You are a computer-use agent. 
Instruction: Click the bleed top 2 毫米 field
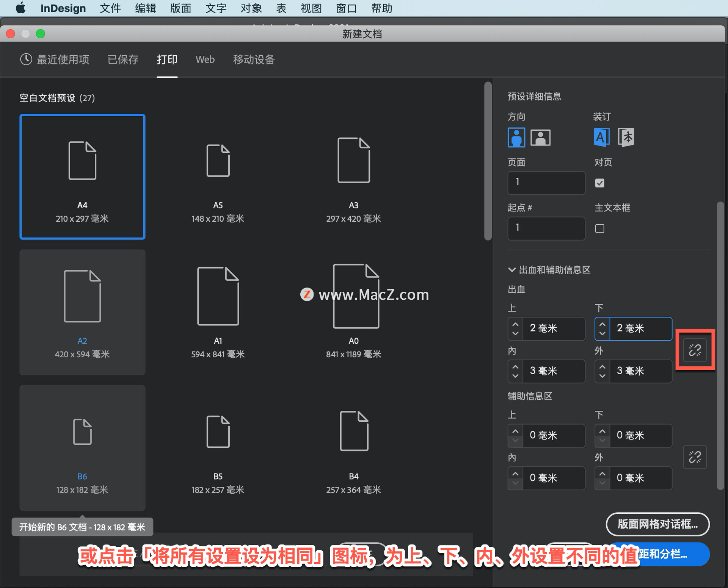554,328
